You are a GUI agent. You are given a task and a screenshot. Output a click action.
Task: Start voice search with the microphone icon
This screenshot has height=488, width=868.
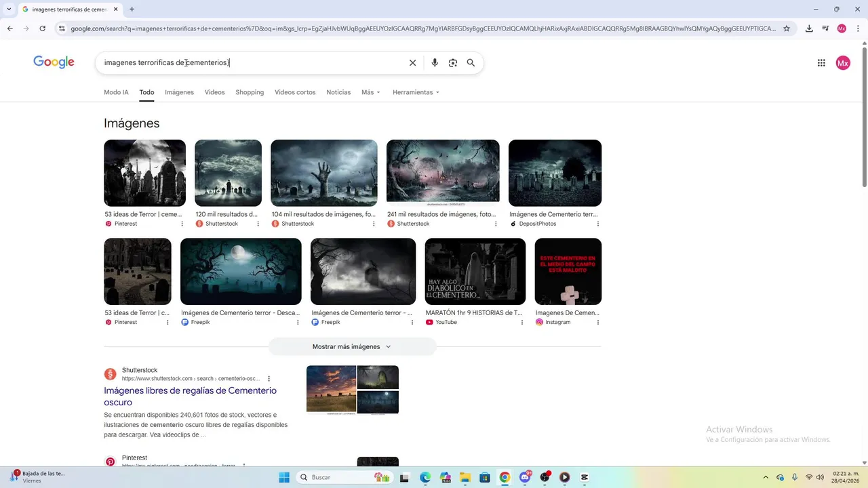(435, 63)
